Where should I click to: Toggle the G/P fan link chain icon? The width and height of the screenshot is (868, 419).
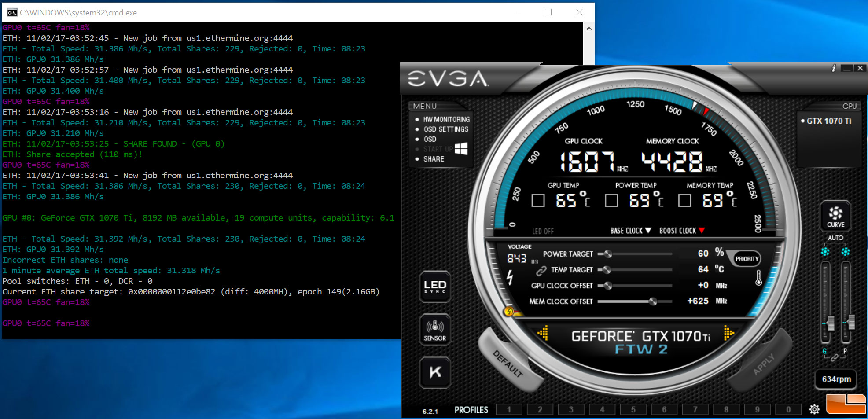(x=835, y=358)
